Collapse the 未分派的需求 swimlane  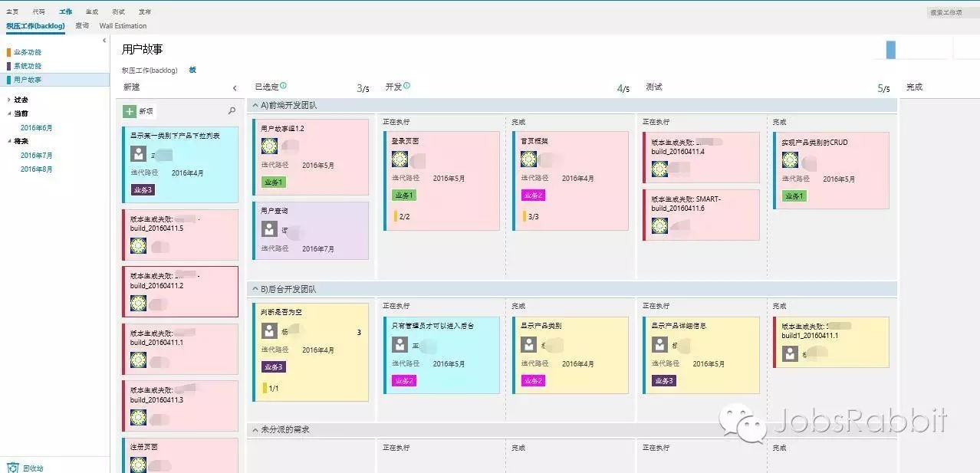[x=255, y=429]
